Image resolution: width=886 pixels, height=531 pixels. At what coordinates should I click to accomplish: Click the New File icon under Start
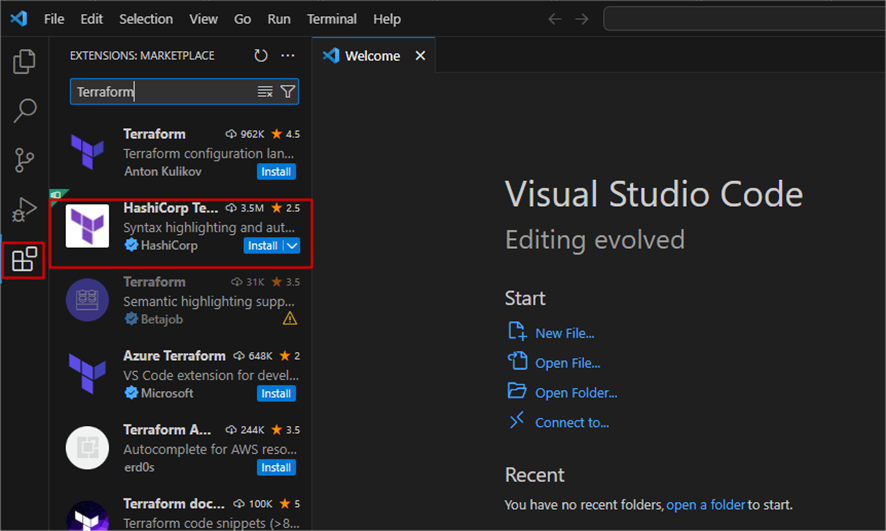(517, 331)
